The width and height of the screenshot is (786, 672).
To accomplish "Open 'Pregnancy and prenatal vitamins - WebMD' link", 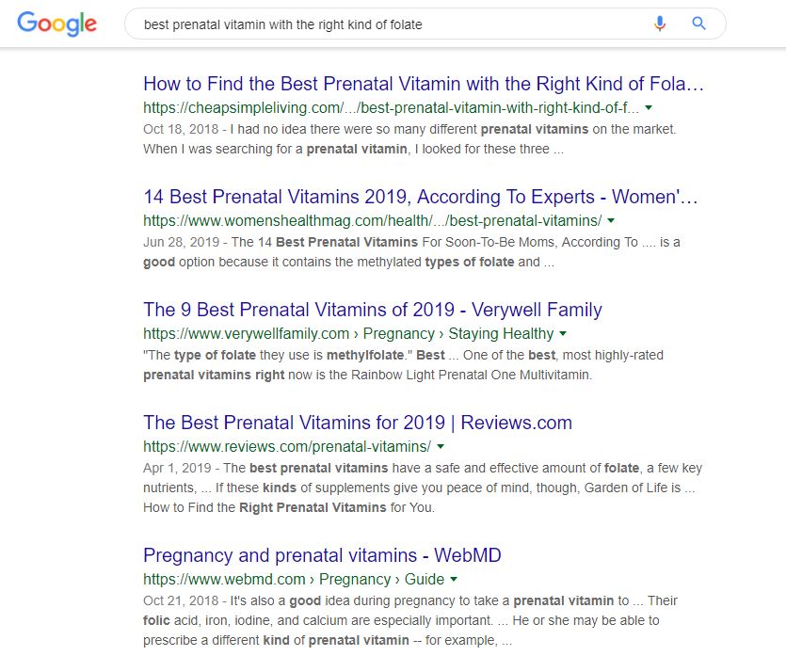I will coord(322,554).
